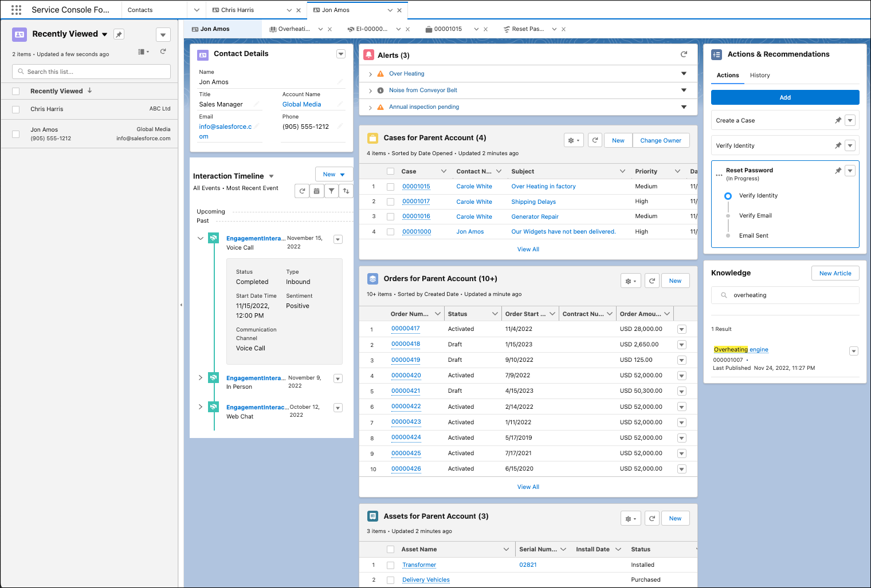The image size is (871, 588).
Task: Collapse the November 15 Voice Call entry
Action: click(201, 239)
